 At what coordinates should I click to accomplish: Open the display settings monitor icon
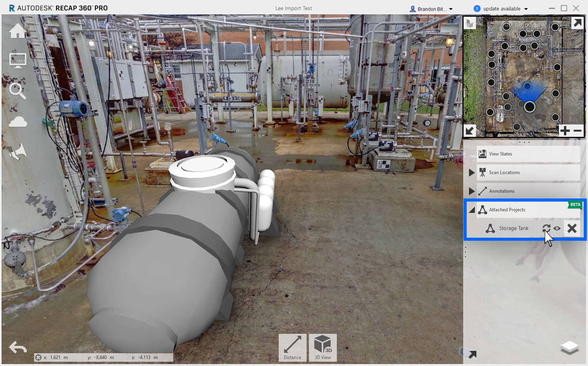click(18, 60)
